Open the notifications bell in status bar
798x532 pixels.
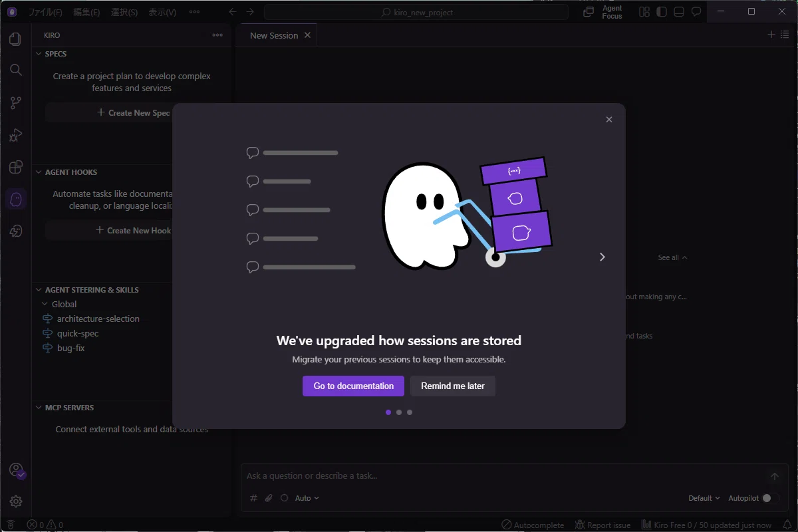click(x=787, y=525)
